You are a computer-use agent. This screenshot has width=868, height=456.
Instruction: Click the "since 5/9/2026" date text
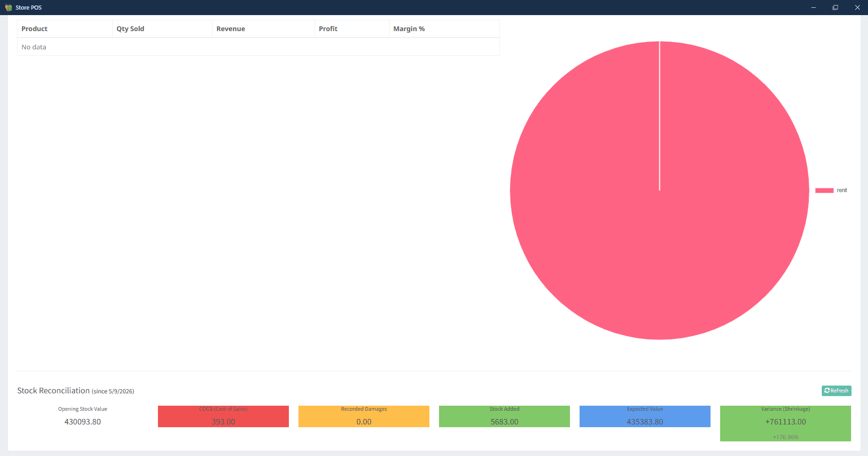click(113, 392)
